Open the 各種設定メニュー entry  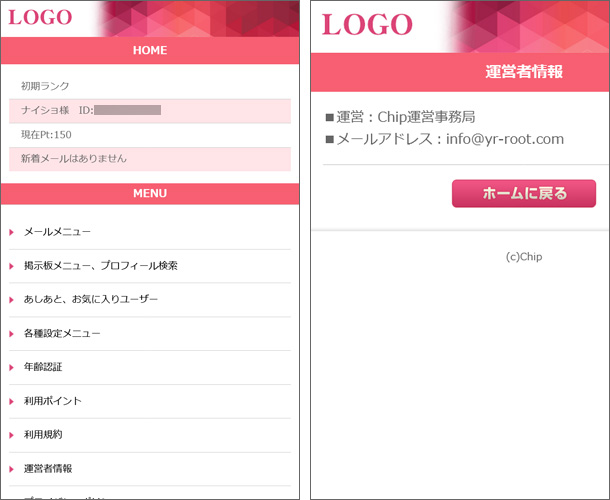point(62,333)
